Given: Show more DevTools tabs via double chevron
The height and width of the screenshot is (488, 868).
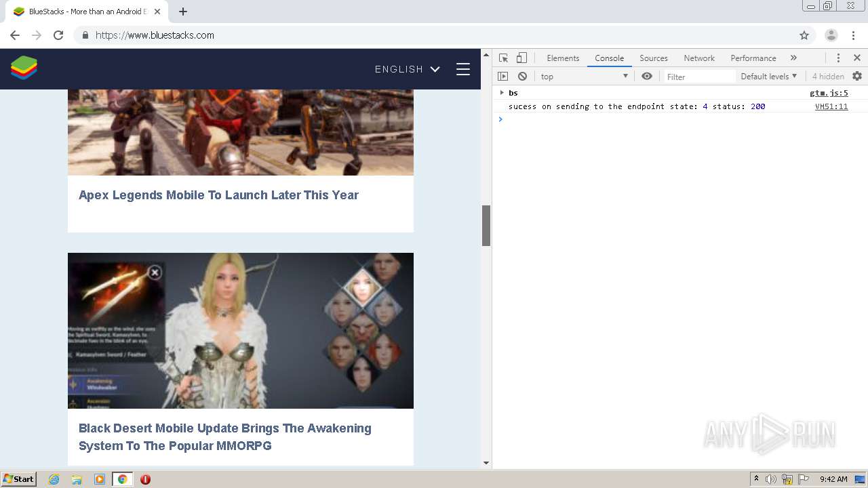Looking at the screenshot, I should coord(793,58).
